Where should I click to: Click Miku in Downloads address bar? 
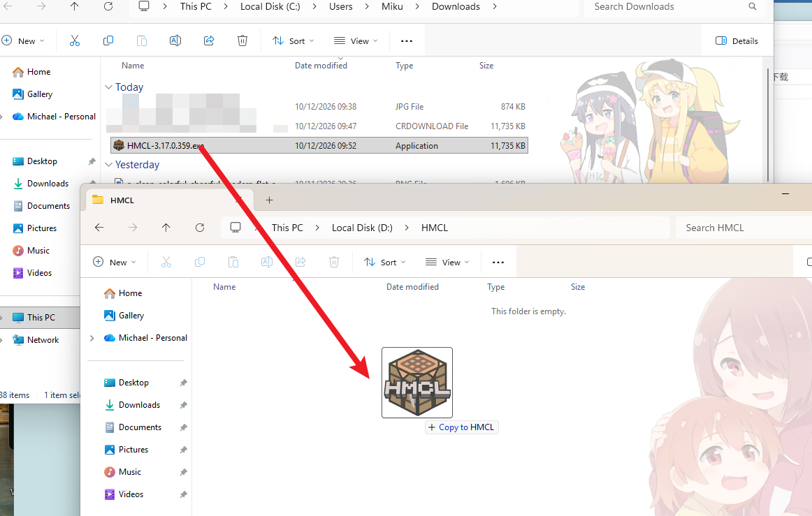coord(392,6)
